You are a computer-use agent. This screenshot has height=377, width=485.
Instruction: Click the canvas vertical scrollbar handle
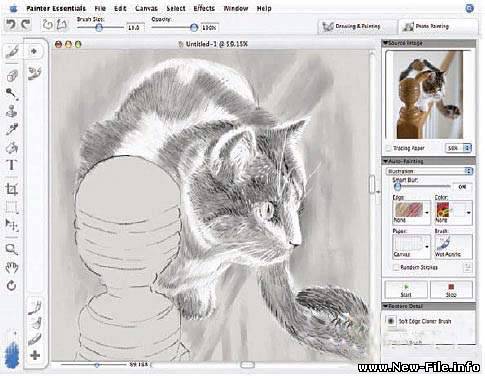point(372,184)
